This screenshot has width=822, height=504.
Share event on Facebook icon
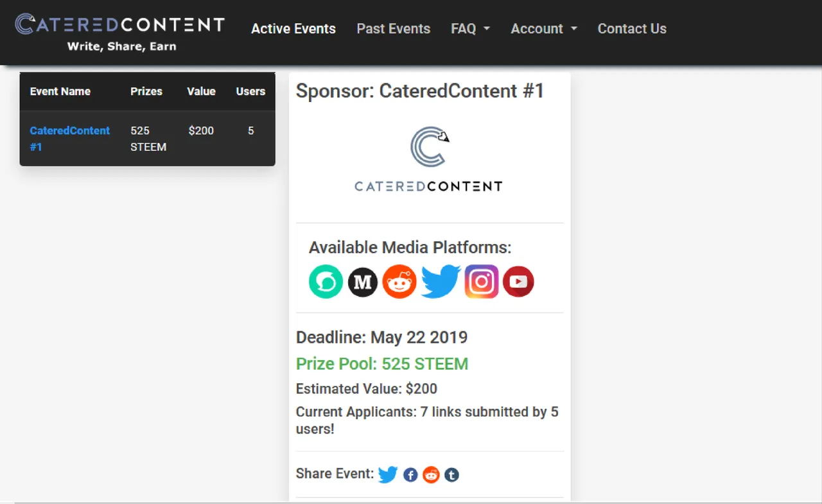point(410,475)
